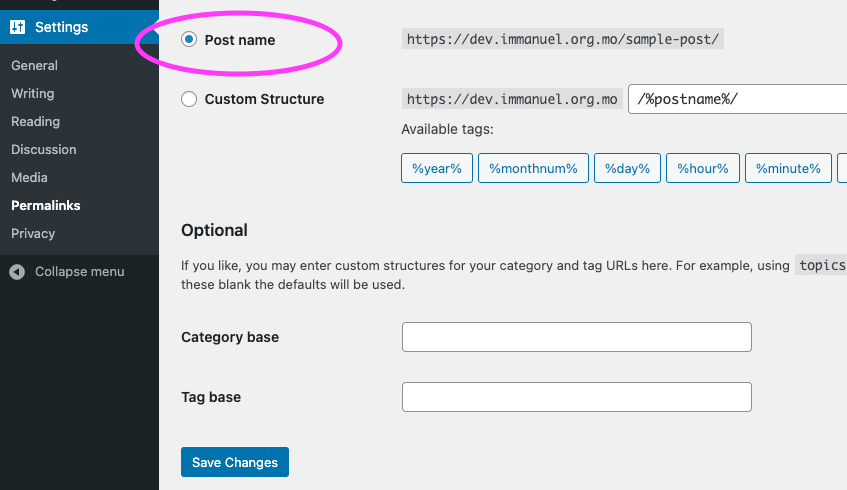Click the custom structure /%postname%/ field
Viewport: 847px width, 490px height.
tap(738, 99)
